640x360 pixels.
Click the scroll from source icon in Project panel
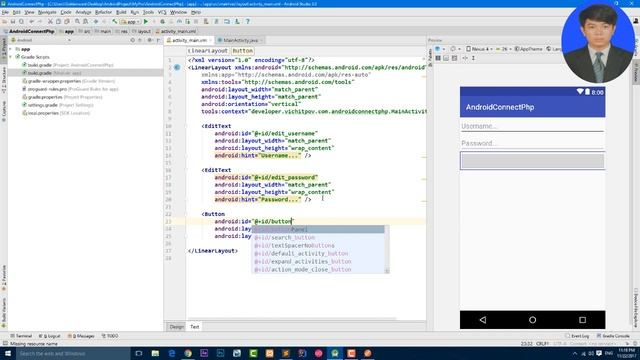[x=132, y=40]
